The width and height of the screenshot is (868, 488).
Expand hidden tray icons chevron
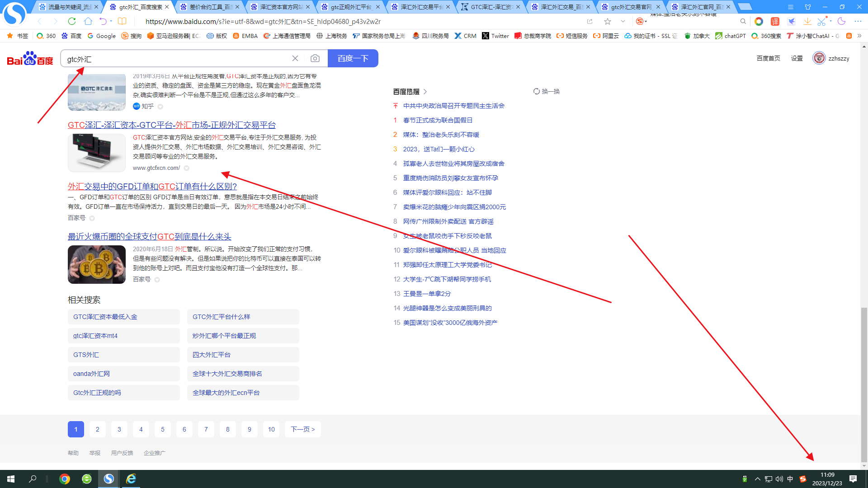(x=758, y=479)
